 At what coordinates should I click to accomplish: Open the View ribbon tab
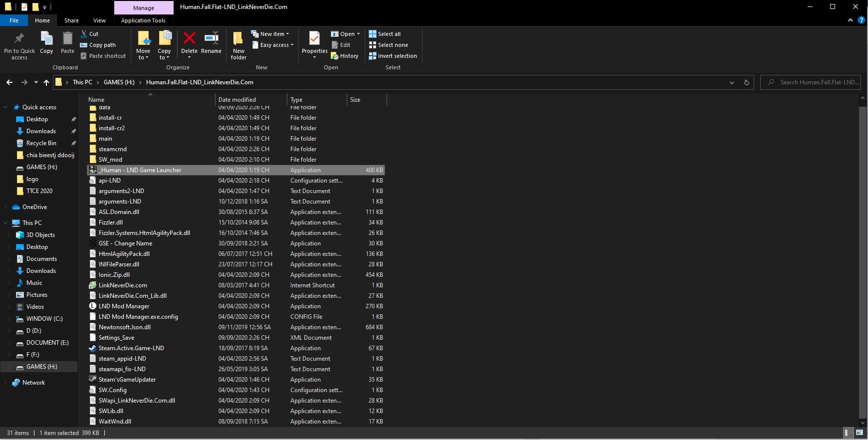click(x=99, y=20)
